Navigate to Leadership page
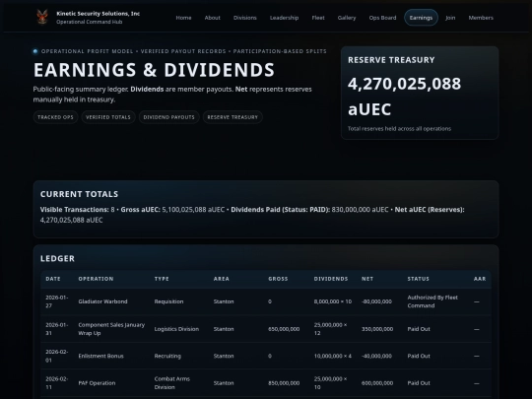This screenshot has width=532, height=399. tap(284, 18)
